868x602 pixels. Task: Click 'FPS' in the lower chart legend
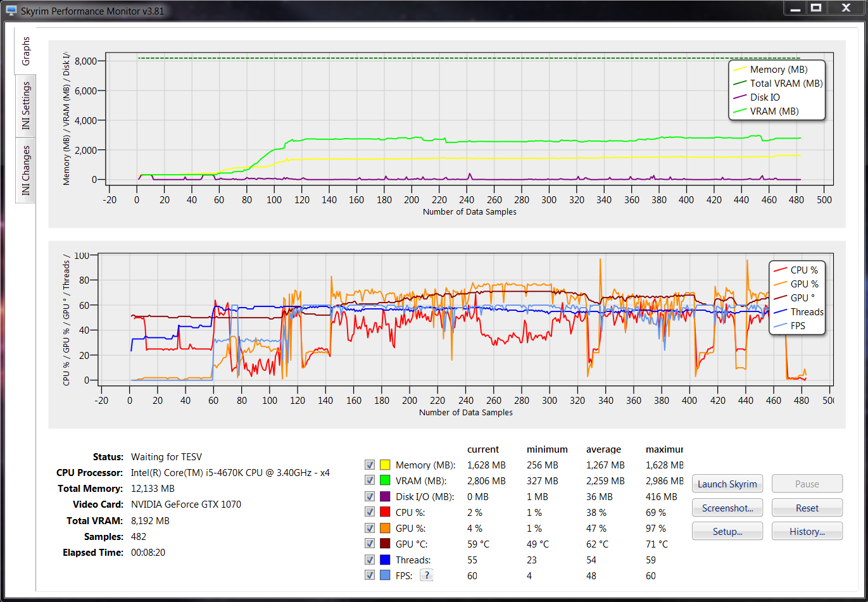tap(799, 326)
